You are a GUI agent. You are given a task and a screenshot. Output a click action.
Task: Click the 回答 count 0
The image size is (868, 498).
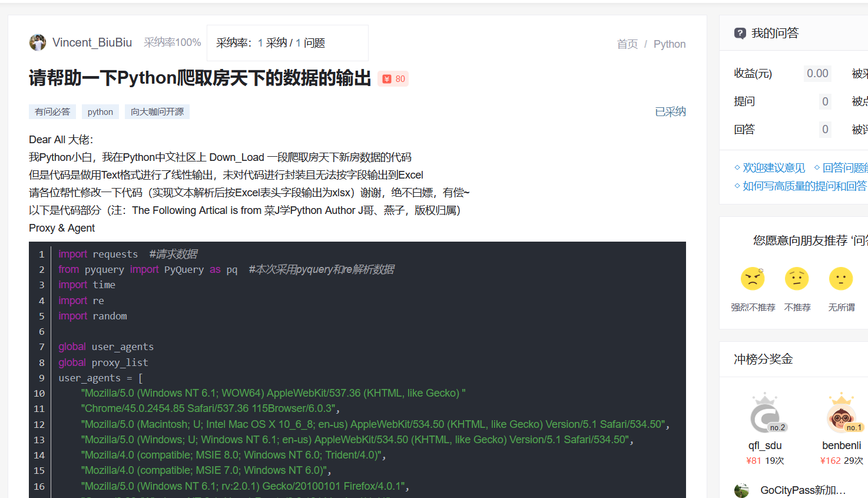click(825, 129)
